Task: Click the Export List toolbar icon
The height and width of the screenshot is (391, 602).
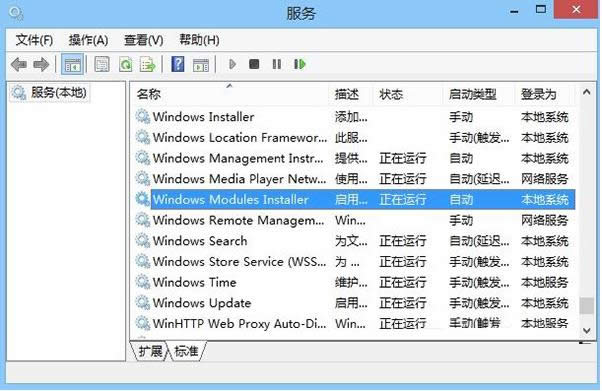Action: (147, 64)
